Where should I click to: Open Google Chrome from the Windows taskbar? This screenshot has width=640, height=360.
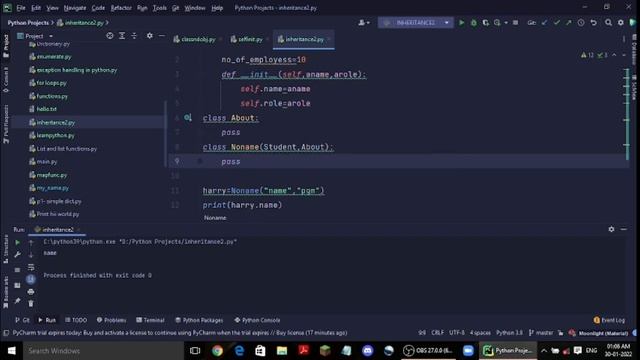pyautogui.click(x=217, y=351)
